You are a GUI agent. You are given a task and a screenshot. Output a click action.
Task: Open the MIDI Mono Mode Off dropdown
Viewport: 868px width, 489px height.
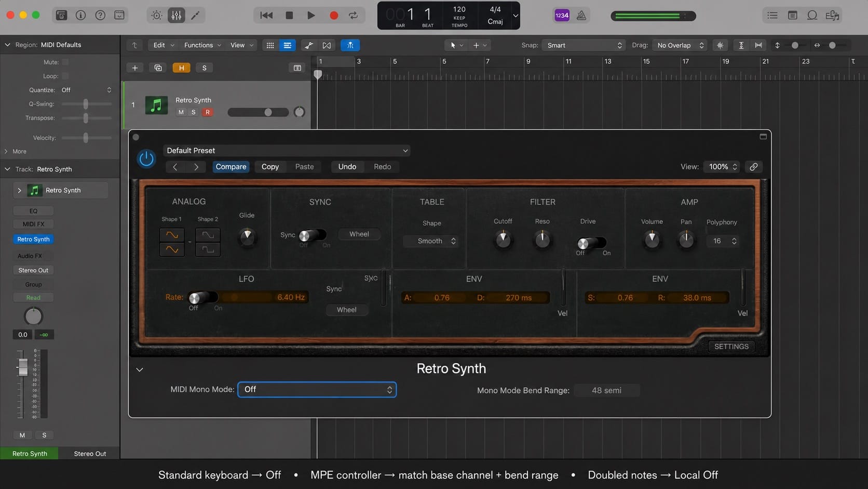point(317,390)
